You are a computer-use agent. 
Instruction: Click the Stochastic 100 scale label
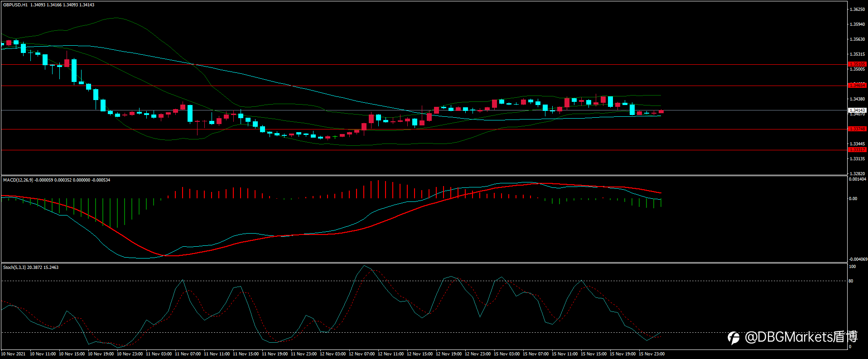point(852,267)
